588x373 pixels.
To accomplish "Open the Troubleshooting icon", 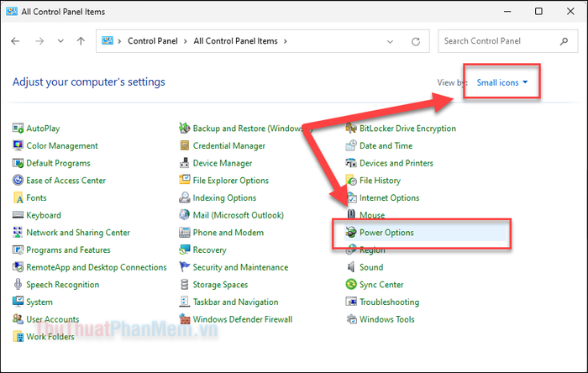I will (351, 302).
